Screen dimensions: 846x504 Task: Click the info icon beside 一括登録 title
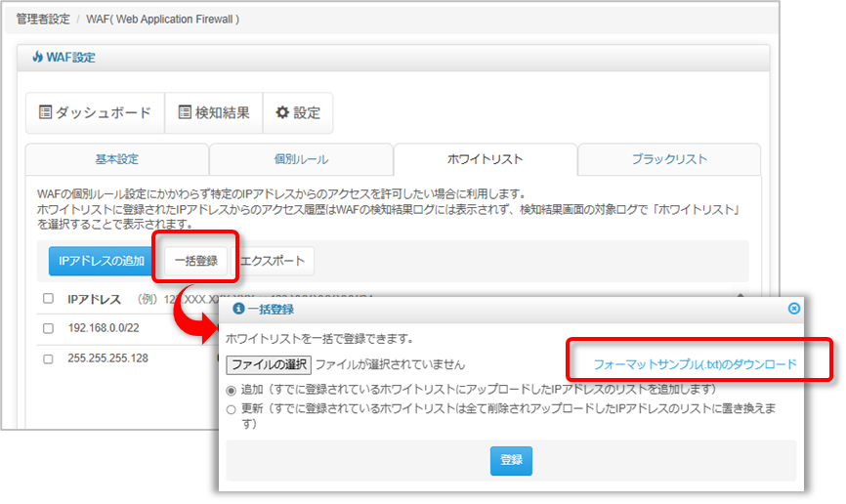(238, 310)
